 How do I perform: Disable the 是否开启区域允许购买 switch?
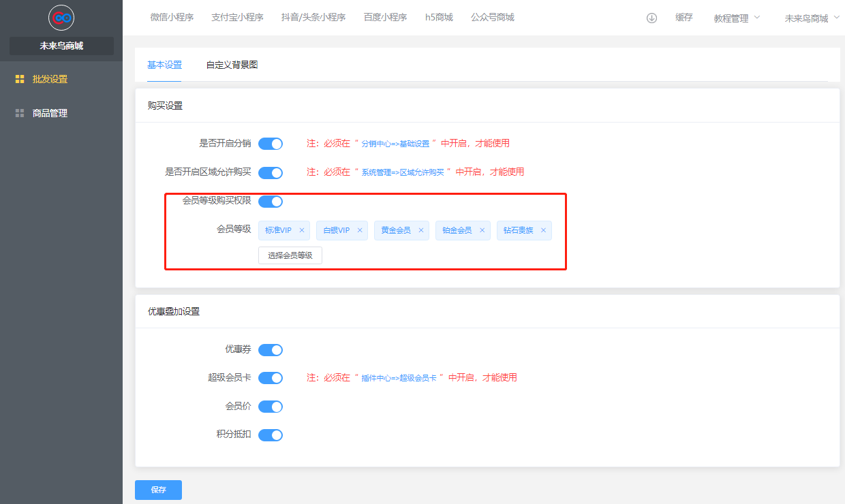(271, 172)
